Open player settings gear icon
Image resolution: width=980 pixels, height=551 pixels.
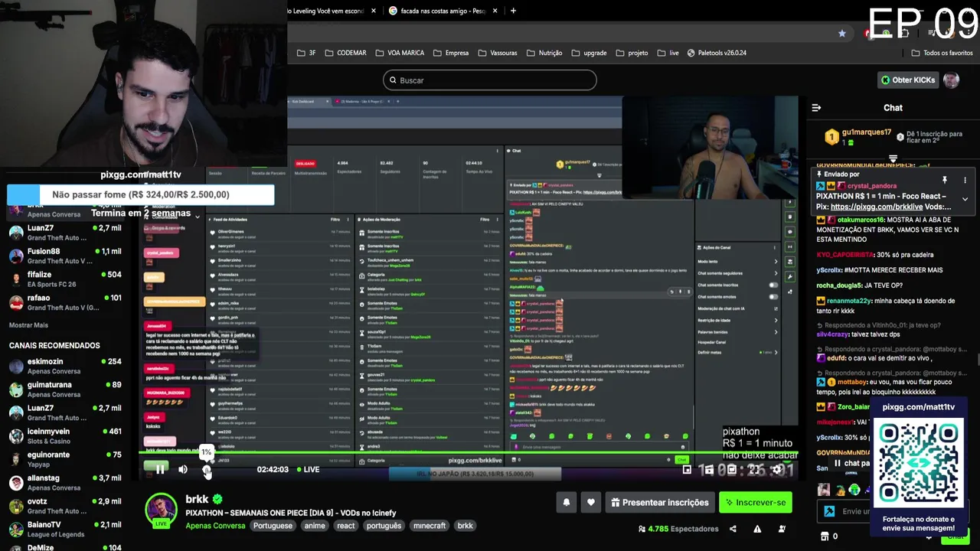(776, 469)
